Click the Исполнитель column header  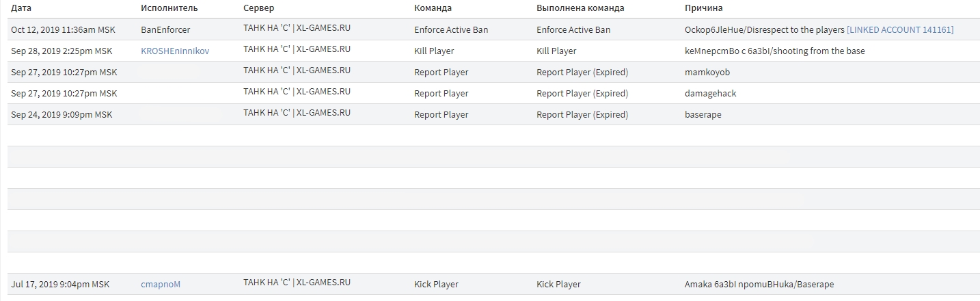coord(169,8)
